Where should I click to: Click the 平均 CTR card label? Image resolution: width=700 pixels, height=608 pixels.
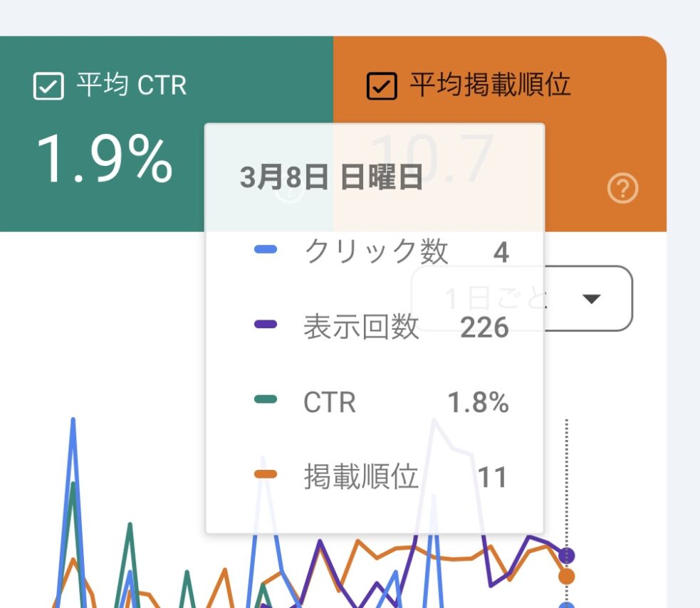pyautogui.click(x=131, y=86)
